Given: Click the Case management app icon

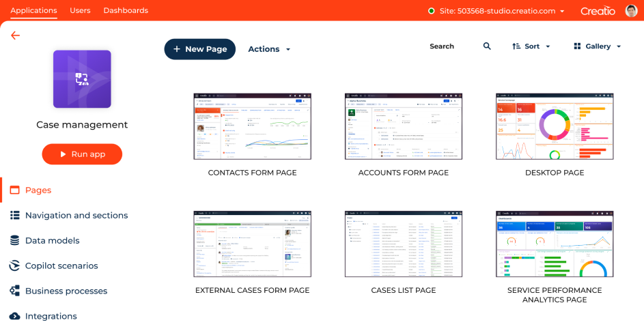Looking at the screenshot, I should tap(82, 78).
